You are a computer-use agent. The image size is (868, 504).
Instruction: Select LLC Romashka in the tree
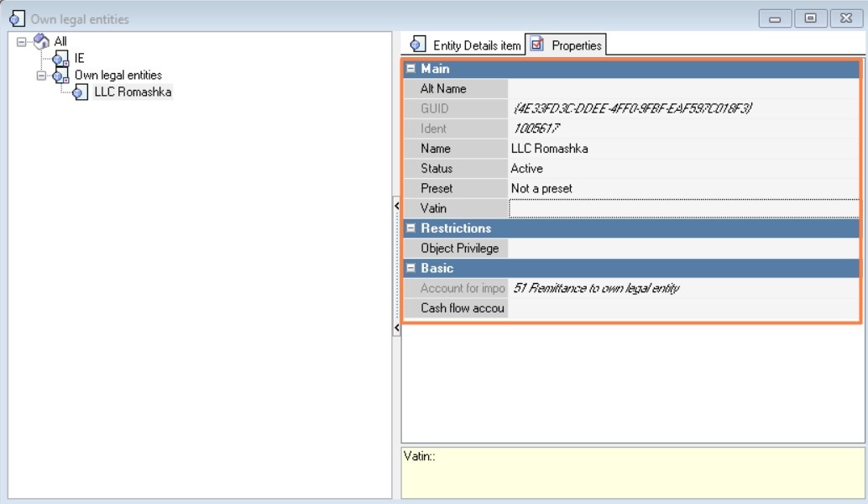133,92
